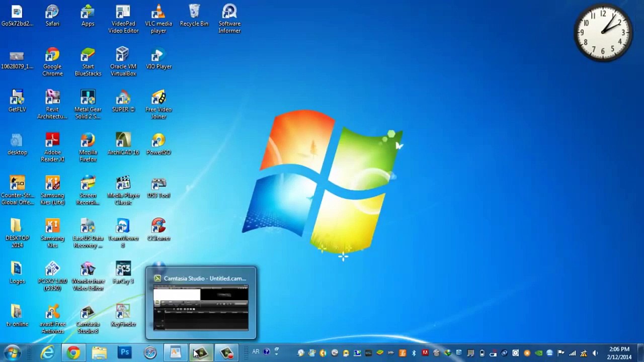
Task: Select the GoSk72bd2 file icon
Action: (17, 16)
